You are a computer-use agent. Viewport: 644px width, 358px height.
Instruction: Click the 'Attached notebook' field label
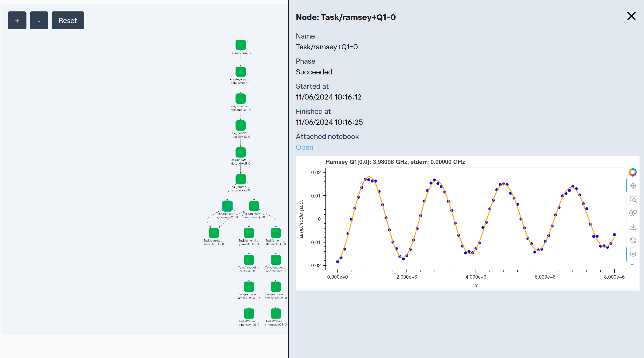(x=327, y=136)
